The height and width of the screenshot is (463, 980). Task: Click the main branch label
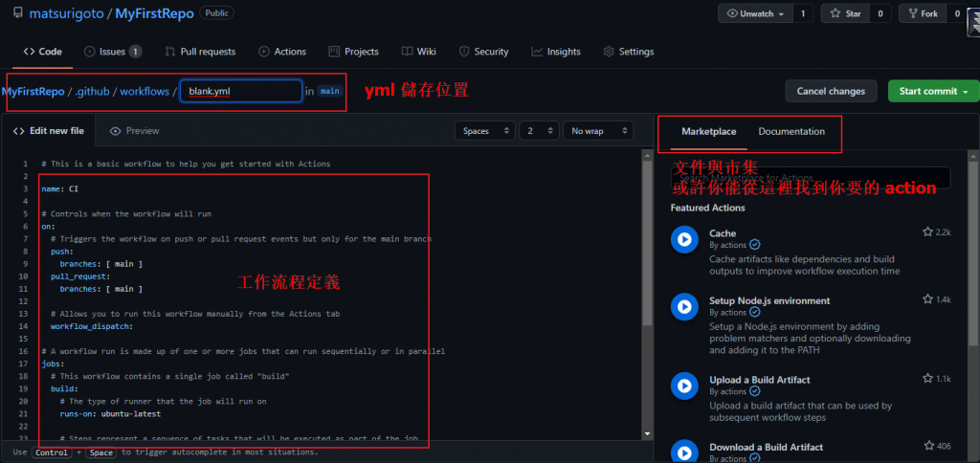coord(329,91)
